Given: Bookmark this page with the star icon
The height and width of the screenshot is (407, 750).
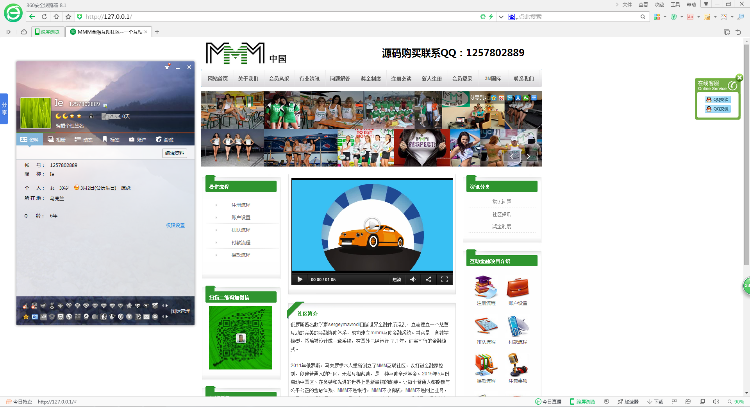Looking at the screenshot, I should (68, 16).
